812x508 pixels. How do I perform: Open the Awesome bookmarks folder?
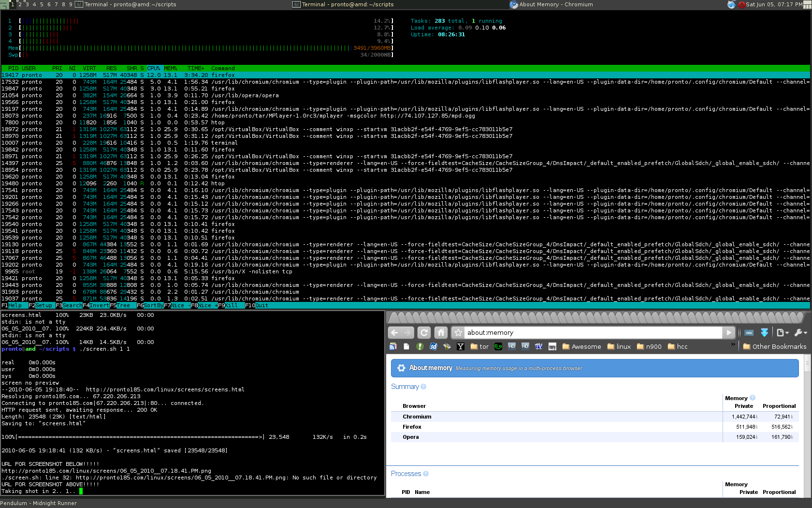581,346
